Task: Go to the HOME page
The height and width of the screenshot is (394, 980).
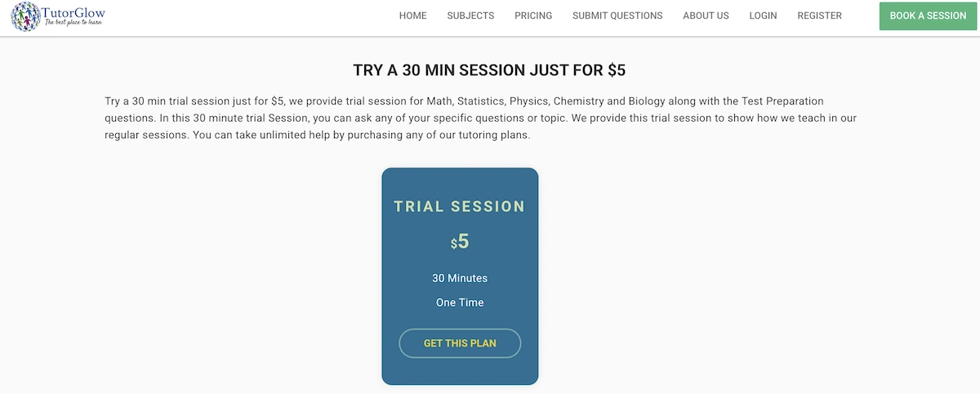Action: tap(412, 16)
